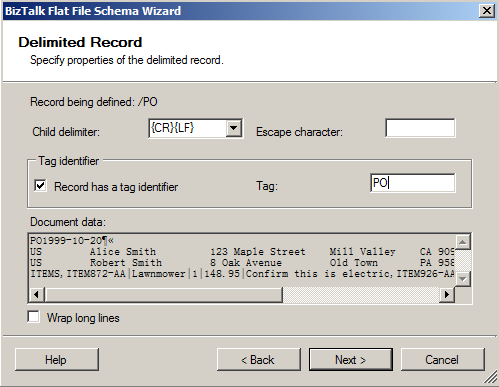Screen dimensions: 499x387
Task: Click the Alice Smith row in document data
Action: (242, 252)
